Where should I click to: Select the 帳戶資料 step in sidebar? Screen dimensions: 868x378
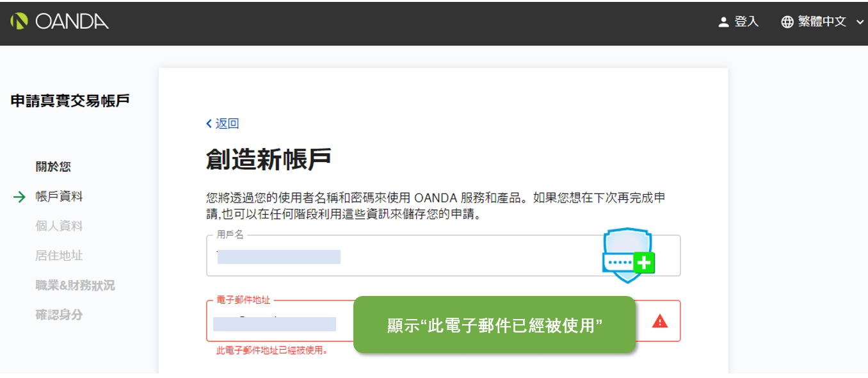point(59,197)
